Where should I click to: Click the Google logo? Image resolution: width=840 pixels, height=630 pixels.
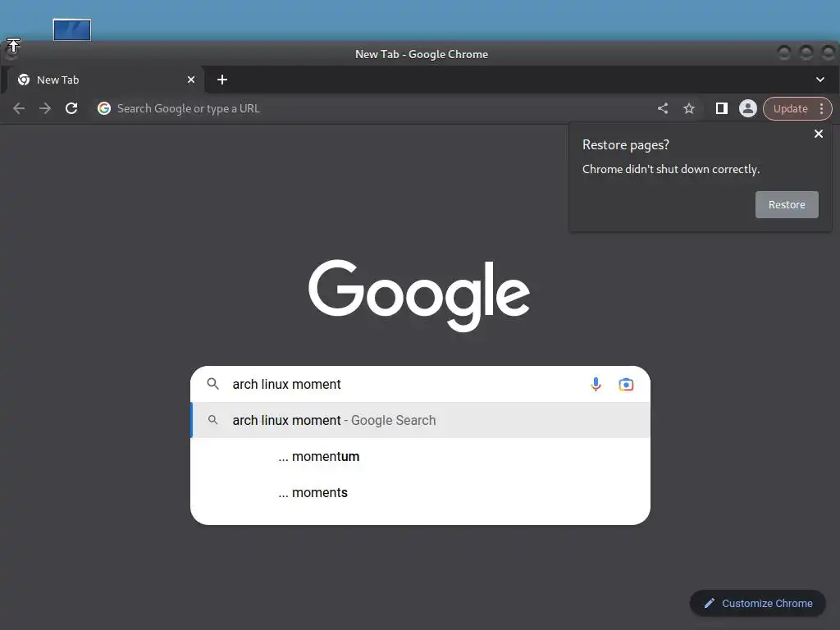[419, 295]
